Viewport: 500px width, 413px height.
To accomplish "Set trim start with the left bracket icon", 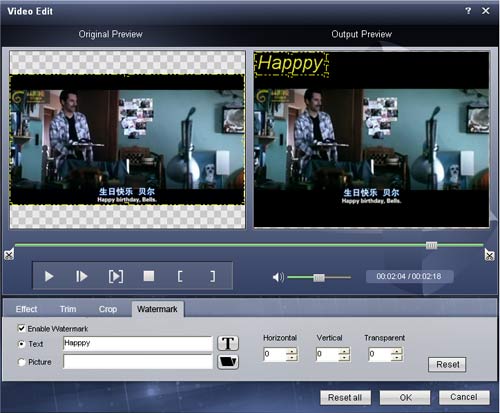I will point(180,276).
